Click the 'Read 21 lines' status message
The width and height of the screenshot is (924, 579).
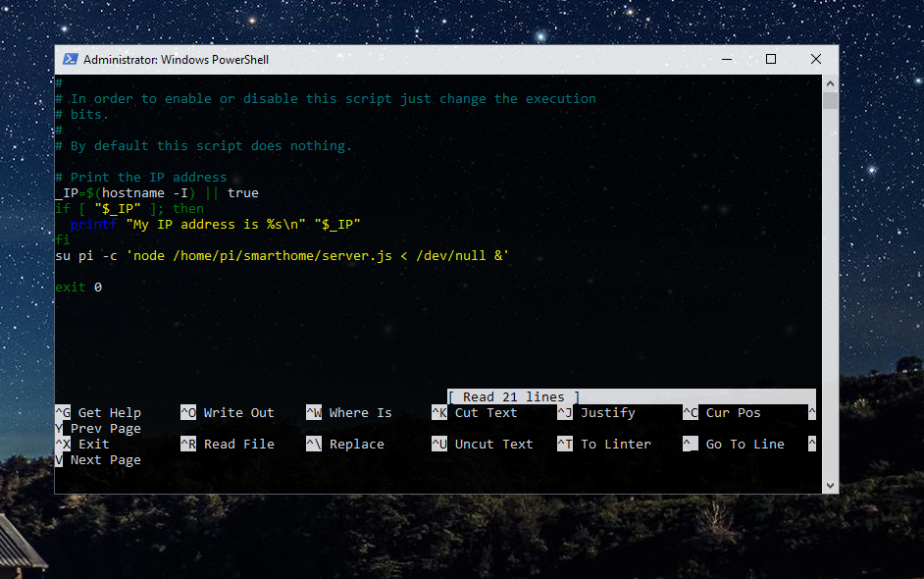point(513,397)
